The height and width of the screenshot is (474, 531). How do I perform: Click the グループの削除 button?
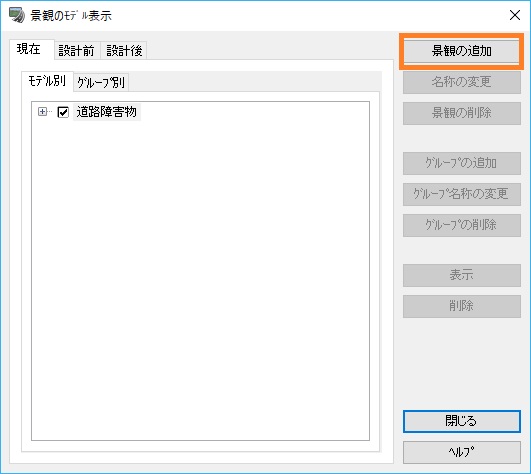point(462,225)
